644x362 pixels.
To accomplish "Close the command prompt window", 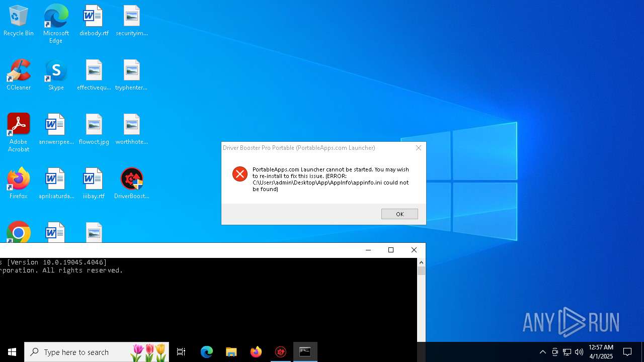I will [x=414, y=250].
